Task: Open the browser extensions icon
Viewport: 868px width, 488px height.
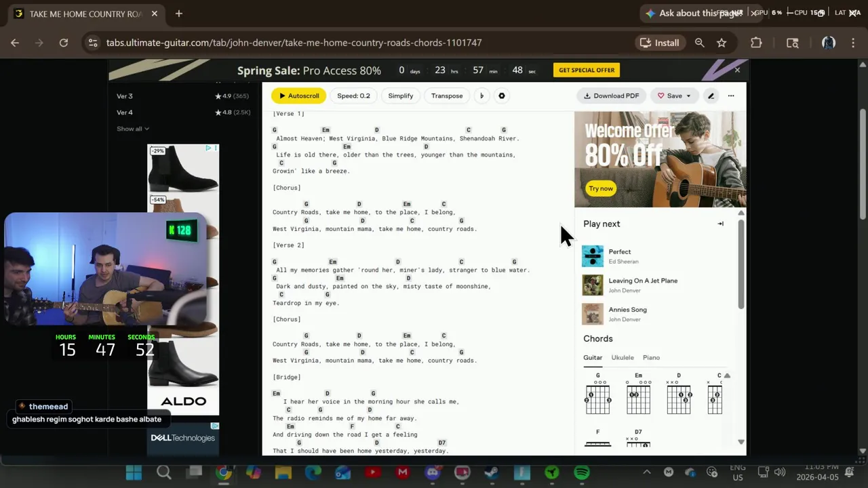Action: [756, 43]
